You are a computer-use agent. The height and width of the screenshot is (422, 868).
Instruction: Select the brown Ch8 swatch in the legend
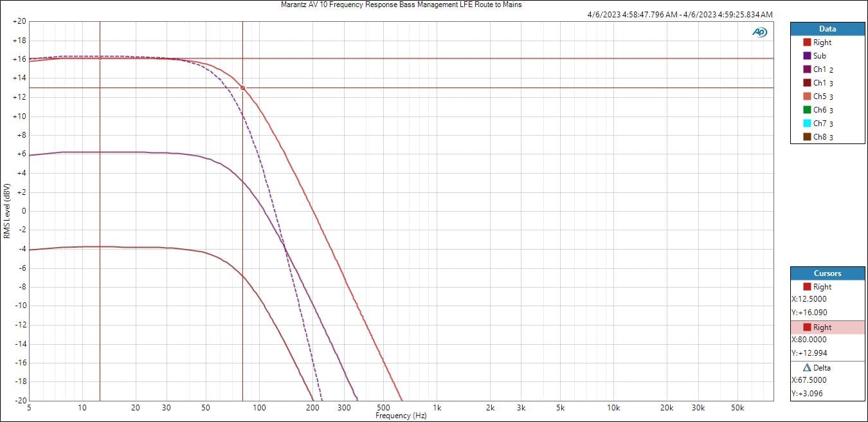807,137
